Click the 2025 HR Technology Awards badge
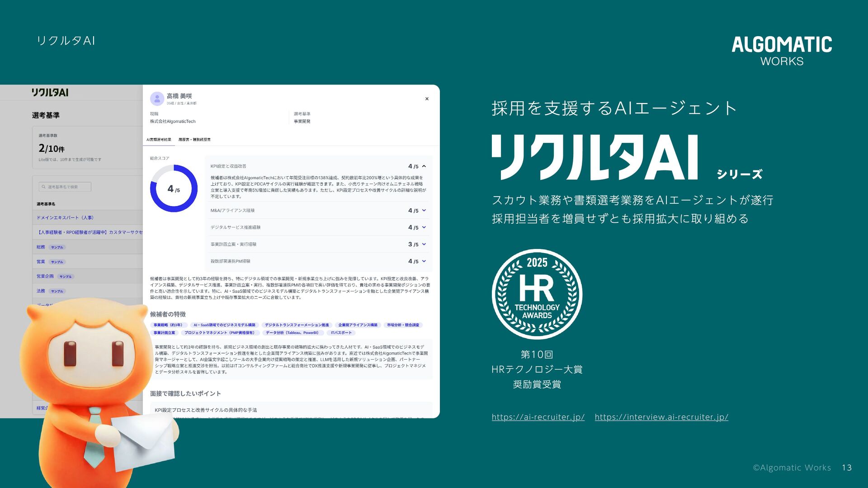 click(x=537, y=294)
